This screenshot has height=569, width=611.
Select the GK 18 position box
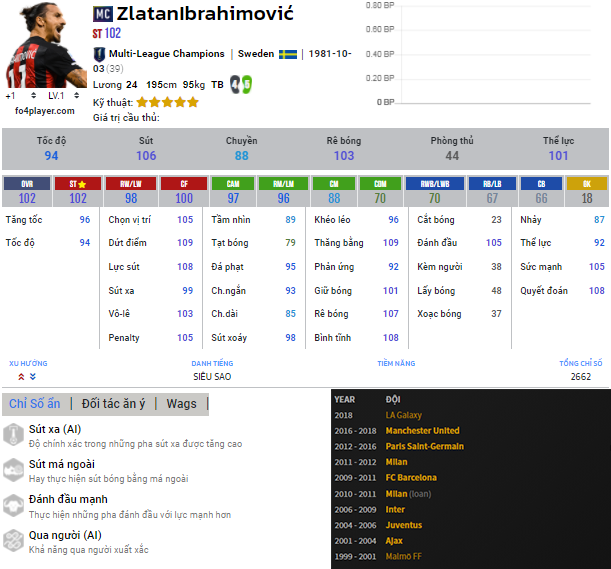587,191
